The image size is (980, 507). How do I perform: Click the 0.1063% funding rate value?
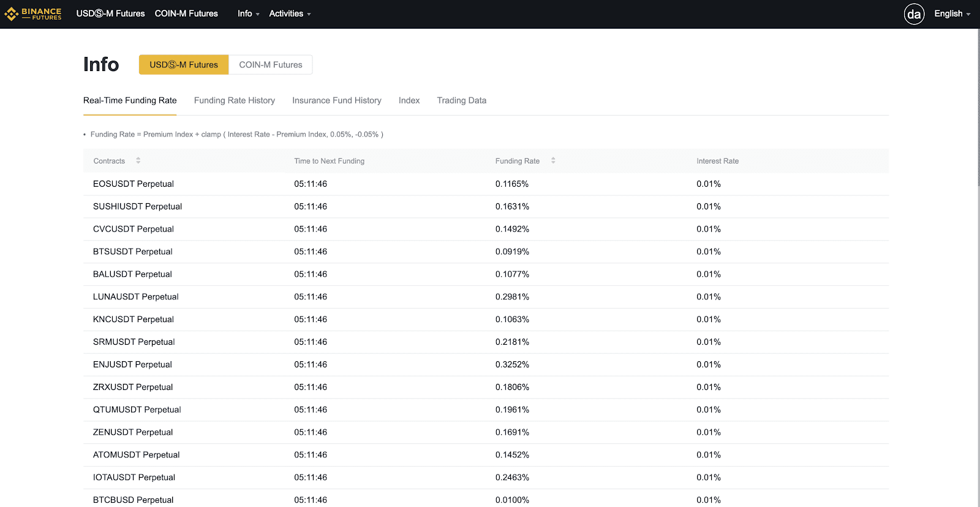point(512,320)
